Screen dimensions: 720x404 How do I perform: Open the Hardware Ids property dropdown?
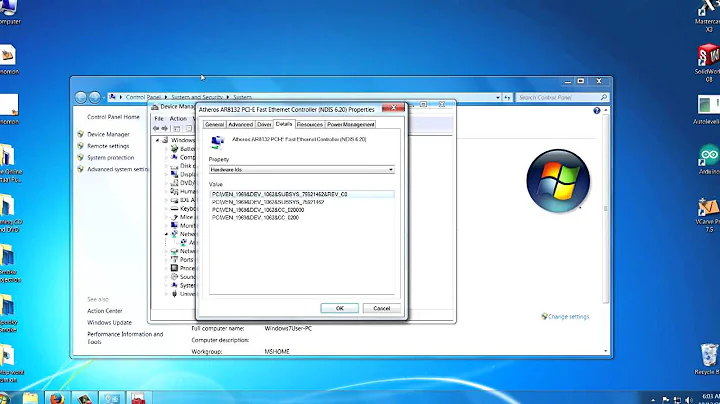302,169
